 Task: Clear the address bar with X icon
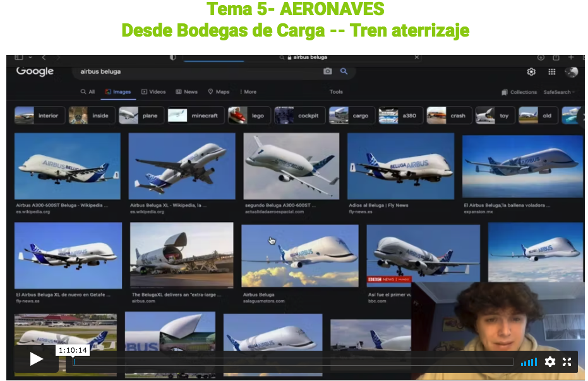pos(417,57)
